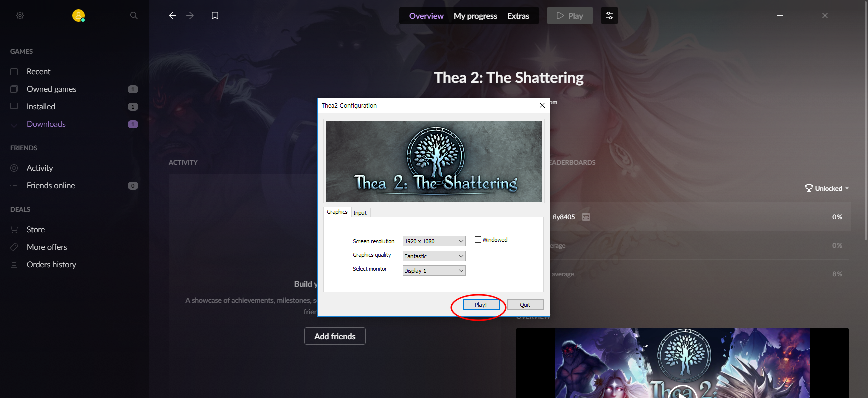Open the Select monitor dropdown
The image size is (868, 398).
pos(434,271)
